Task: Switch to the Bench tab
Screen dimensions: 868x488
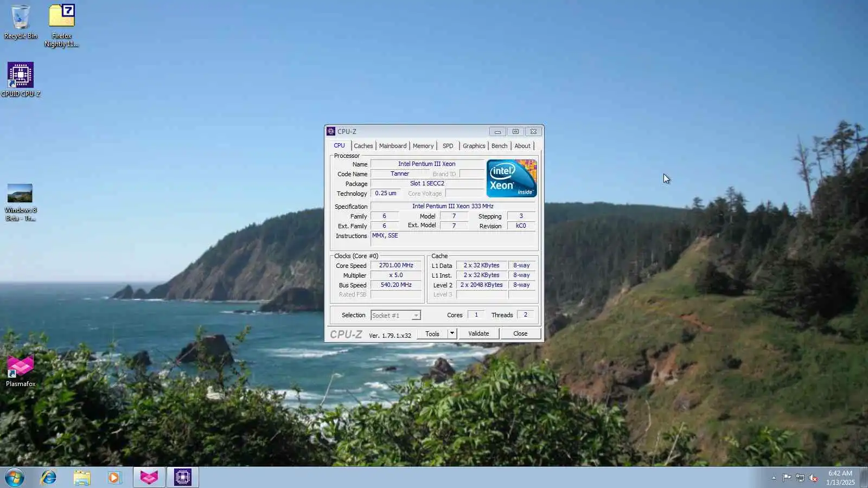Action: pyautogui.click(x=500, y=146)
